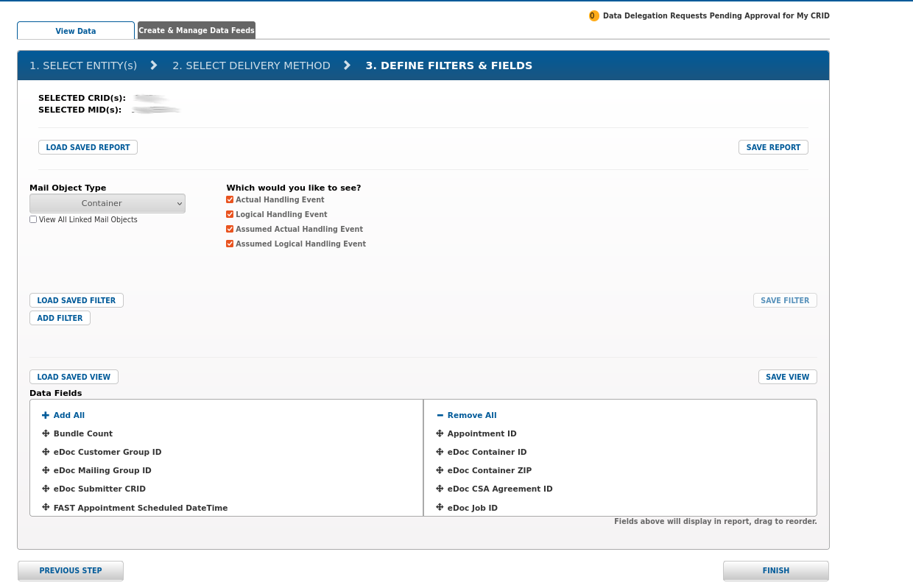Enable View All Linked Mail Objects
913x588 pixels.
coord(33,220)
